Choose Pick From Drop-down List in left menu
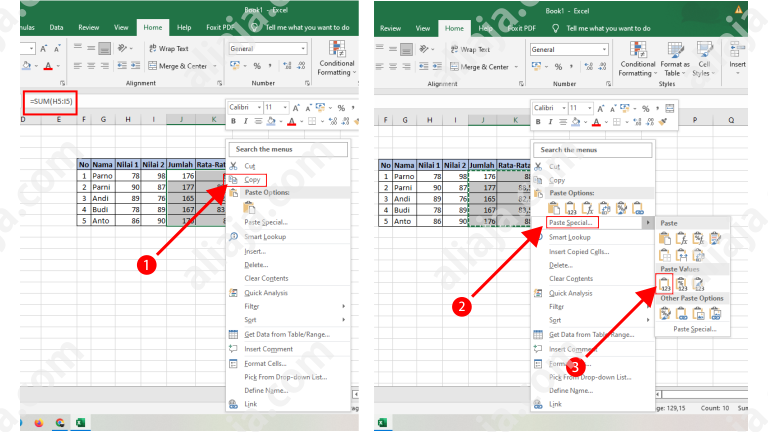Screen dimensions: 768x432 [x=286, y=377]
